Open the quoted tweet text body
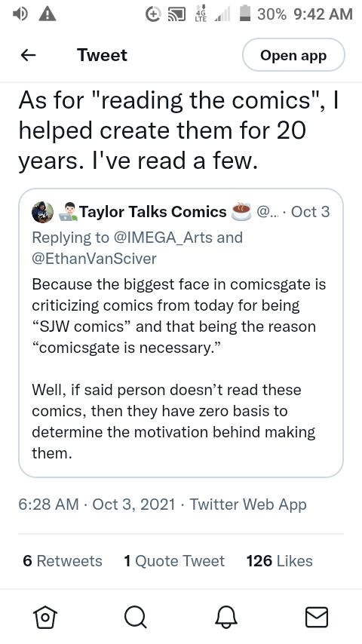Image resolution: width=362 pixels, height=644 pixels. point(179,369)
